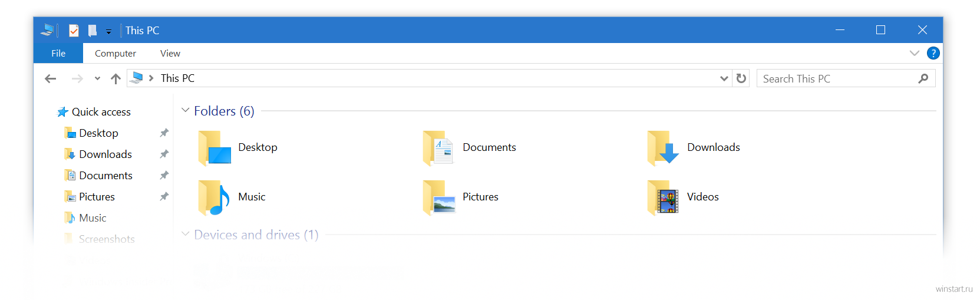The height and width of the screenshot is (300, 980).
Task: Click the Properties icon in quick access toolbar
Action: click(x=74, y=31)
